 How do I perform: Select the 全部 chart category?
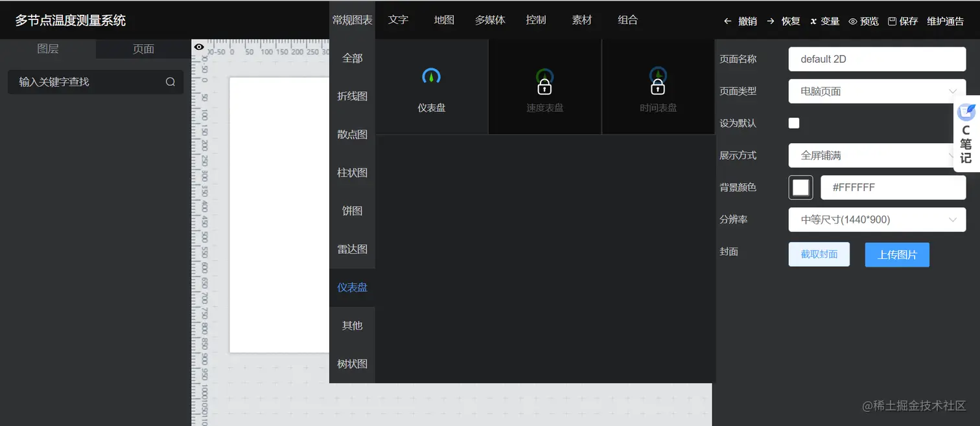(352, 58)
